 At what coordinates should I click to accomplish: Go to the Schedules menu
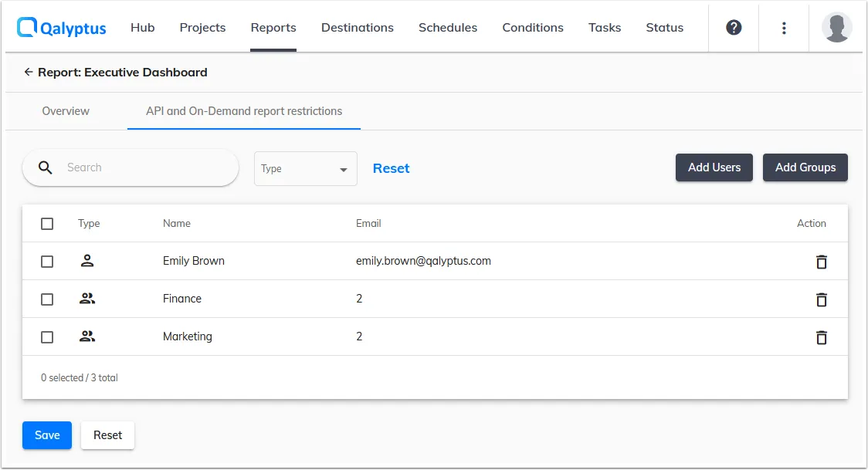click(x=448, y=28)
